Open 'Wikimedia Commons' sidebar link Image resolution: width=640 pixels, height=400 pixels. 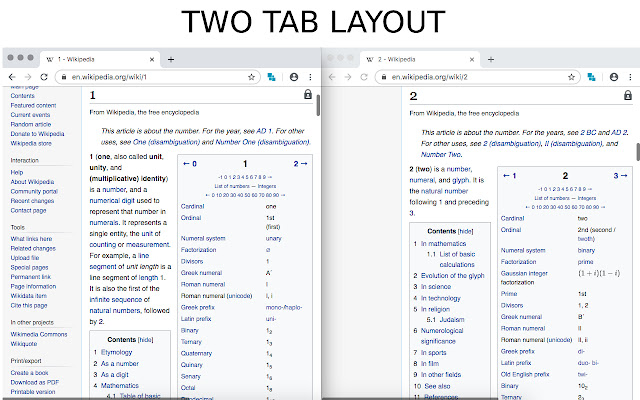click(39, 334)
